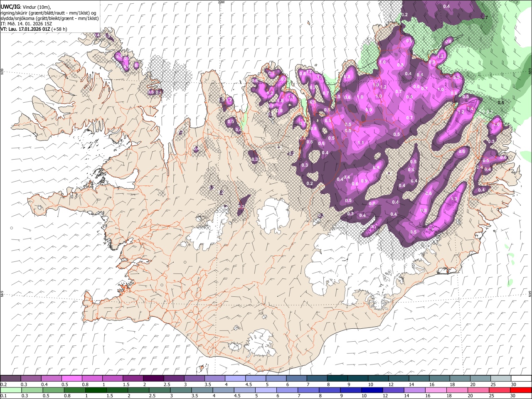Click the 7 swatch in lower legend row
Screen dimensions: 532x399
point(308,390)
